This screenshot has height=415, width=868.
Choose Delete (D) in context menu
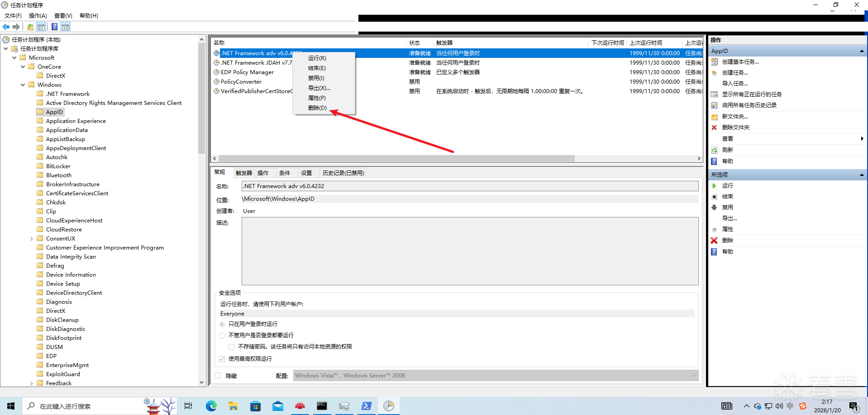point(317,108)
